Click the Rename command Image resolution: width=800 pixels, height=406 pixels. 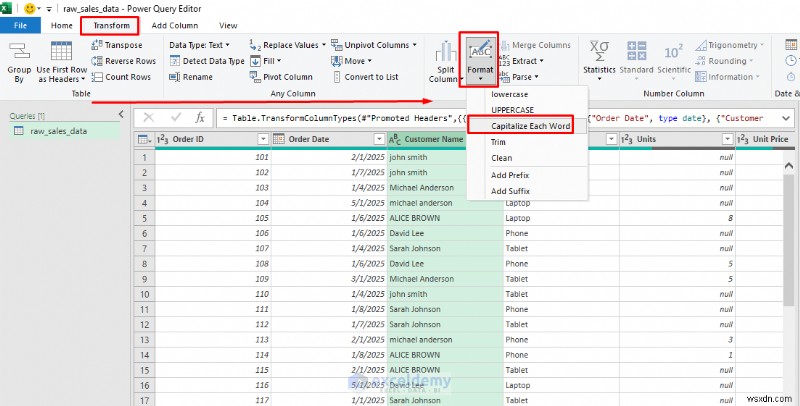[x=191, y=77]
